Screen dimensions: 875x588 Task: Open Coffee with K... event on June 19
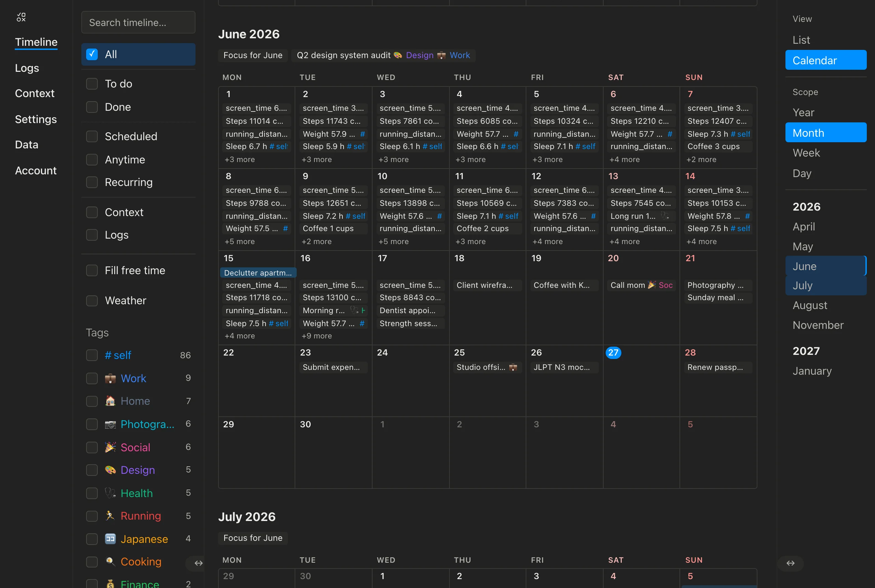click(x=564, y=285)
